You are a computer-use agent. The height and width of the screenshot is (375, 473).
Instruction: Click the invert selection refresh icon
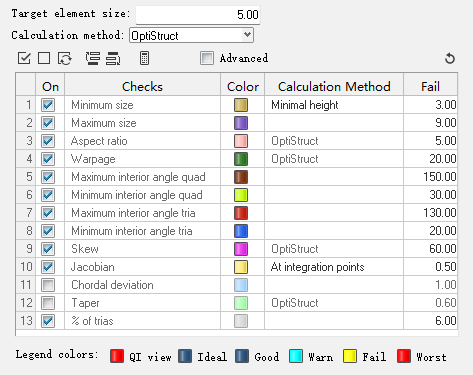coord(65,58)
